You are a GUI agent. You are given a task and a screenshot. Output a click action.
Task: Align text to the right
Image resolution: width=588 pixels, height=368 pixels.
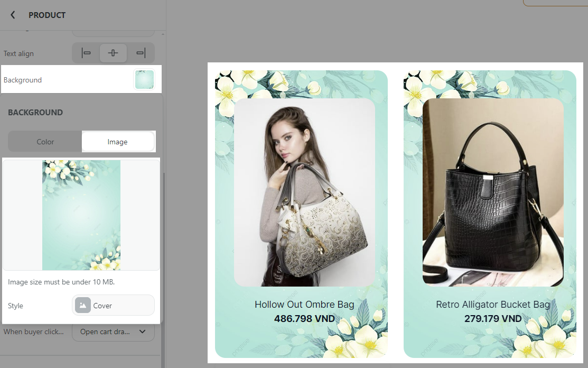(x=141, y=53)
